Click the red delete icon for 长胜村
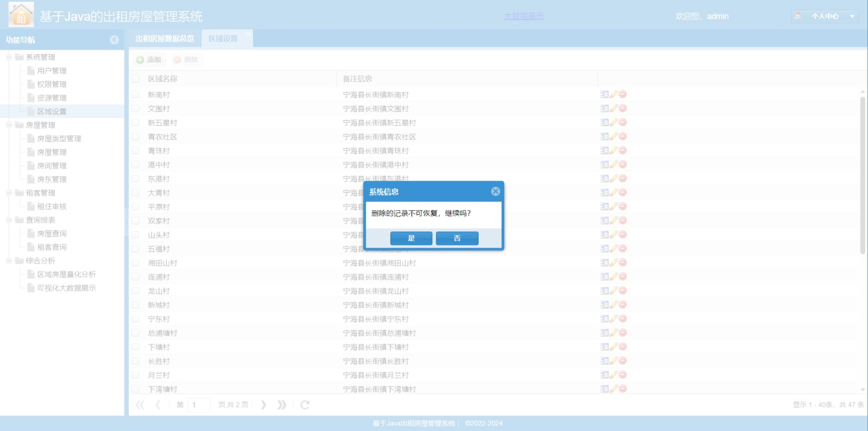The width and height of the screenshot is (868, 431). (x=623, y=361)
